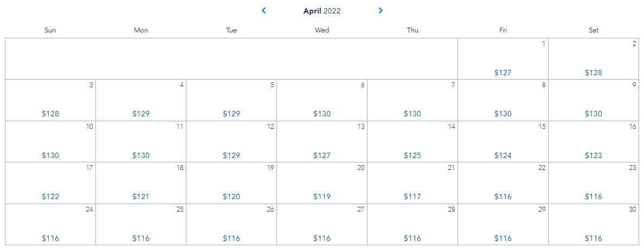Select the $124 price on April 15
This screenshot has height=249, width=644.
point(503,155)
